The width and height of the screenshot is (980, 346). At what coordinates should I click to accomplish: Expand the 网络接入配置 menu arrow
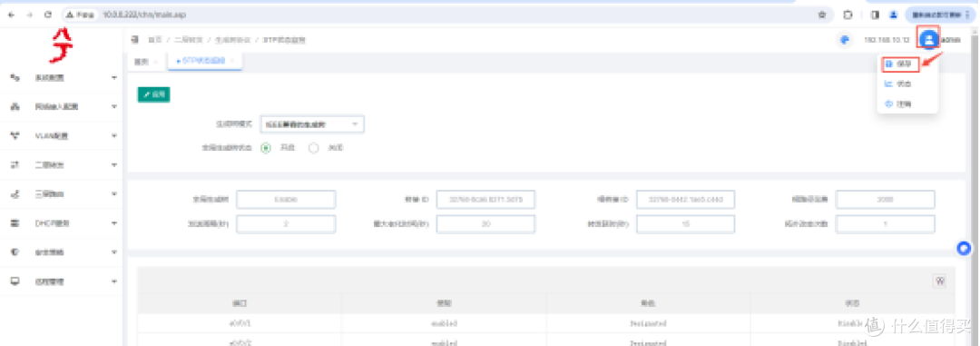click(113, 106)
